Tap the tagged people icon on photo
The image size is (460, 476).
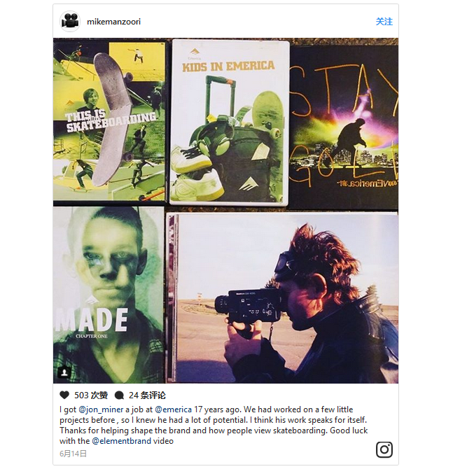(x=64, y=372)
